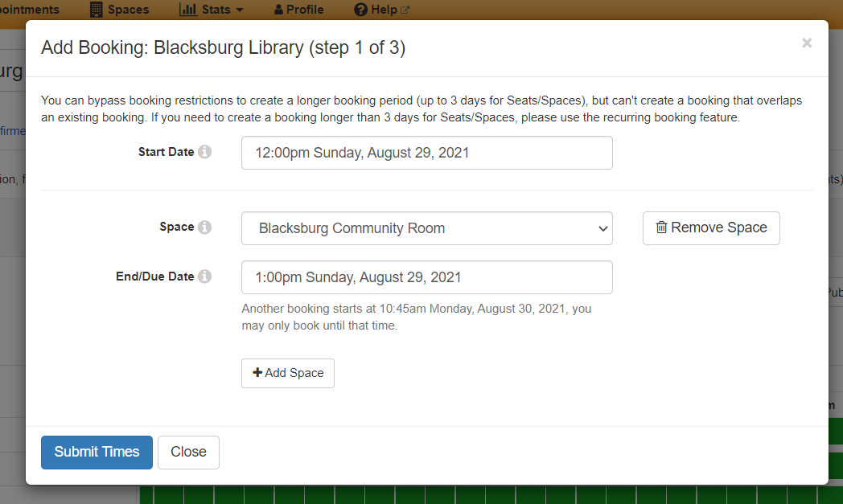Click the Spaces building icon in navbar
Screen dimensions: 843x504
tap(97, 10)
